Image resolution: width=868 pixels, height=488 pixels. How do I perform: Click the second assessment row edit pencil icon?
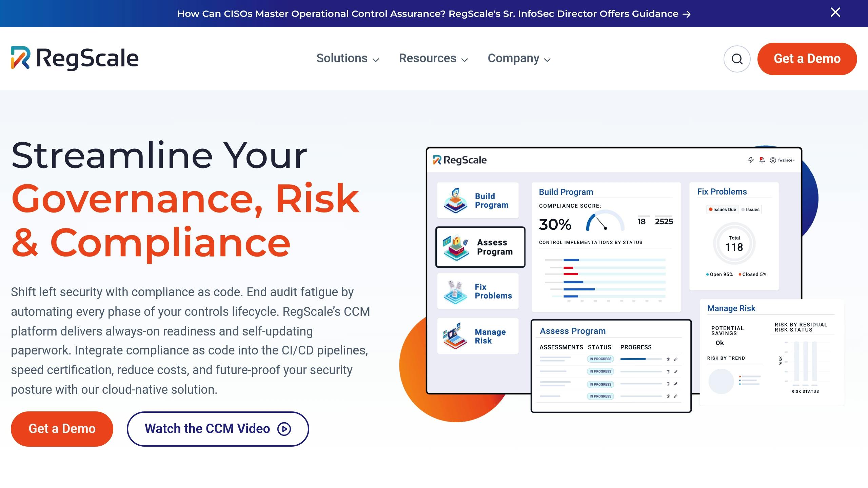tap(675, 372)
